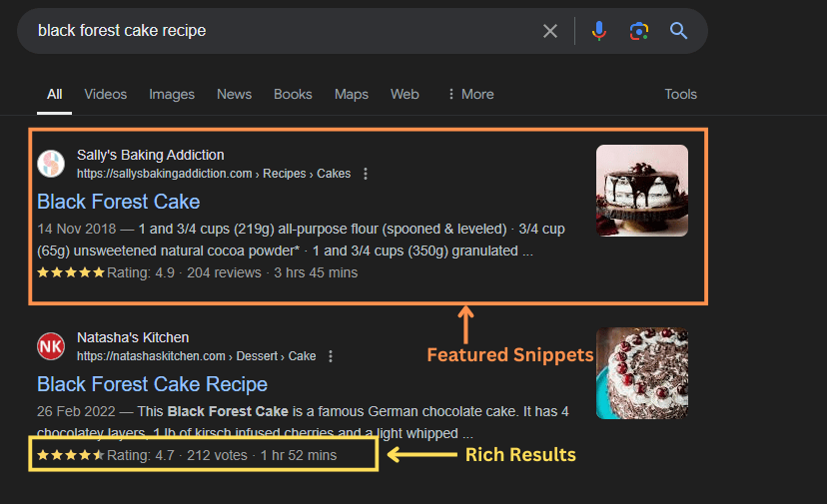Viewport: 827px width, 504px height.
Task: Click the magnifying glass search icon
Action: pyautogui.click(x=678, y=31)
